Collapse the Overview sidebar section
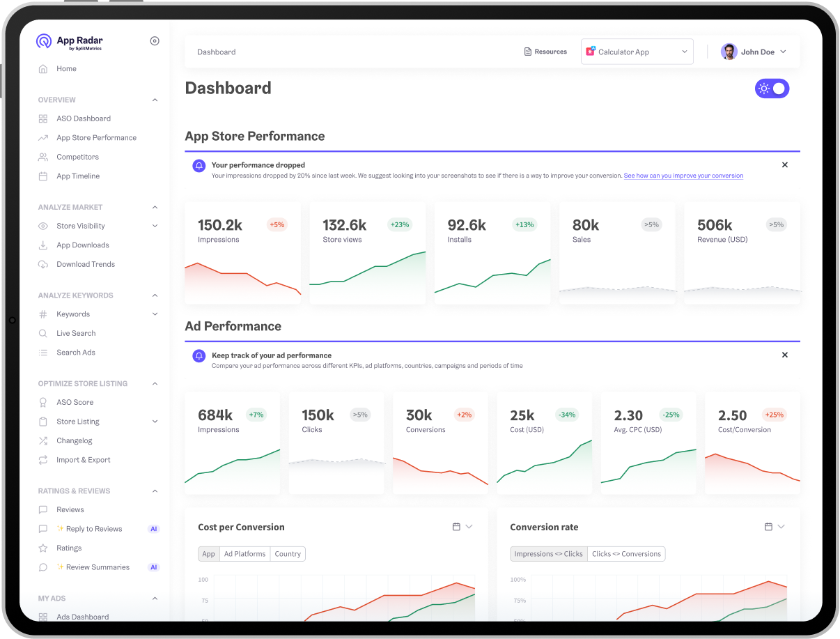This screenshot has height=639, width=840. click(155, 100)
